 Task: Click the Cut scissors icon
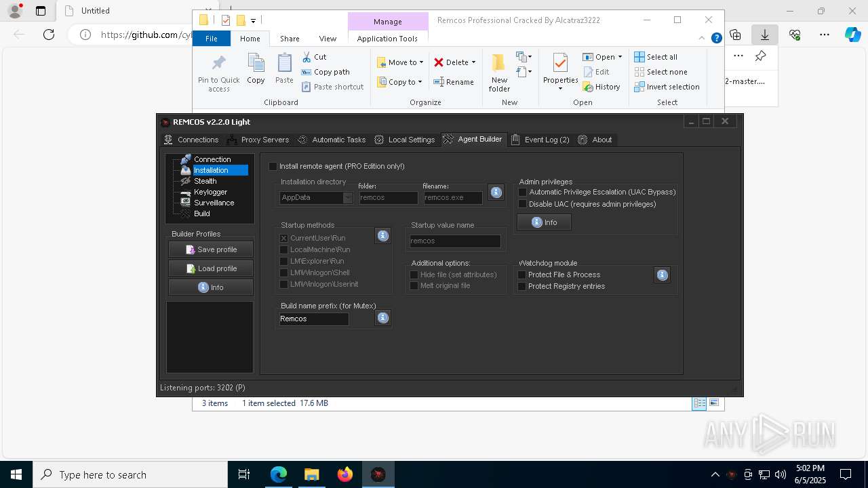click(x=307, y=57)
